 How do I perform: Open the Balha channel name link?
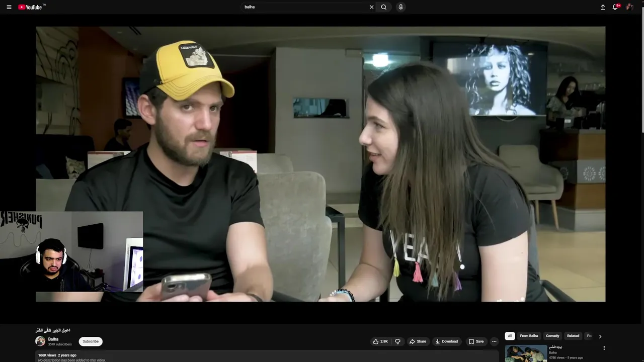[53, 339]
